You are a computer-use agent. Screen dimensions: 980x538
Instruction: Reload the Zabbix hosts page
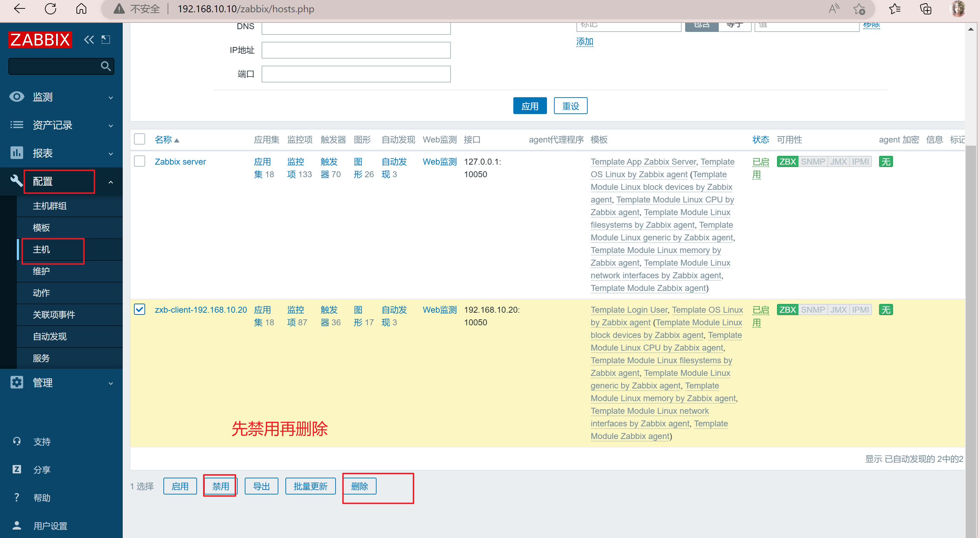click(x=50, y=9)
